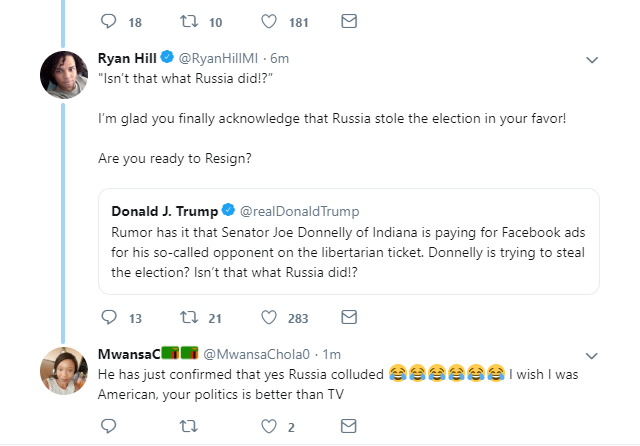The image size is (640, 446).
Task: Like the top tweet with 181 likes
Action: coord(269,21)
